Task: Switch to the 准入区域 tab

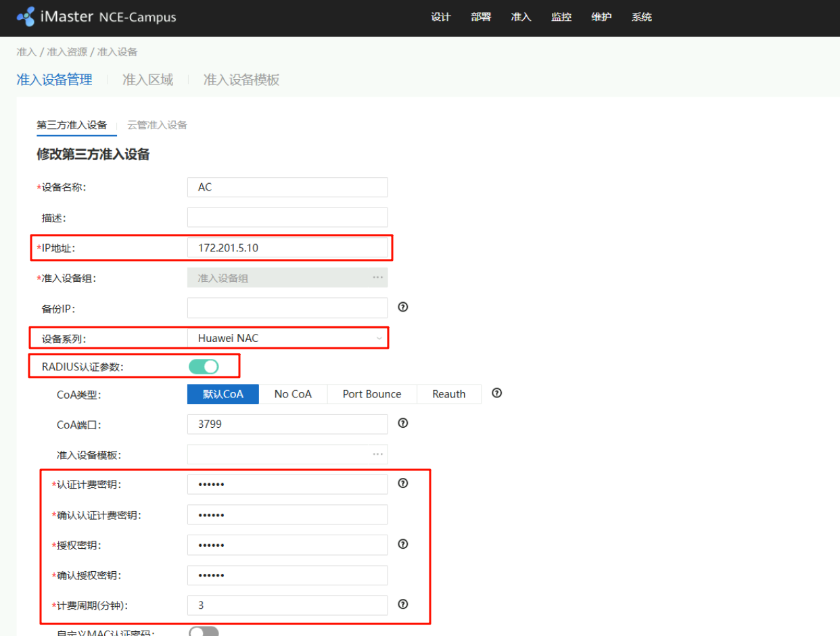Action: pyautogui.click(x=147, y=80)
